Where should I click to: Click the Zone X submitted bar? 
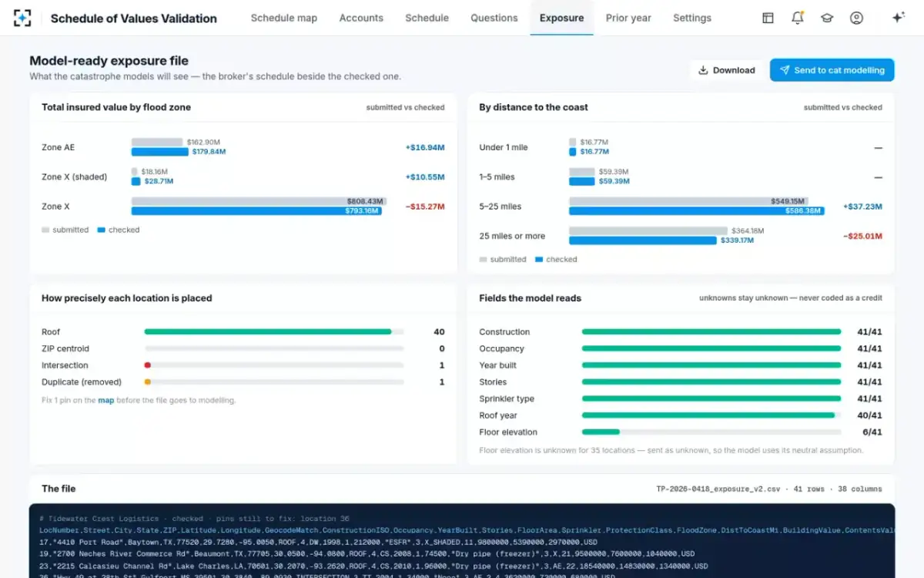259,201
